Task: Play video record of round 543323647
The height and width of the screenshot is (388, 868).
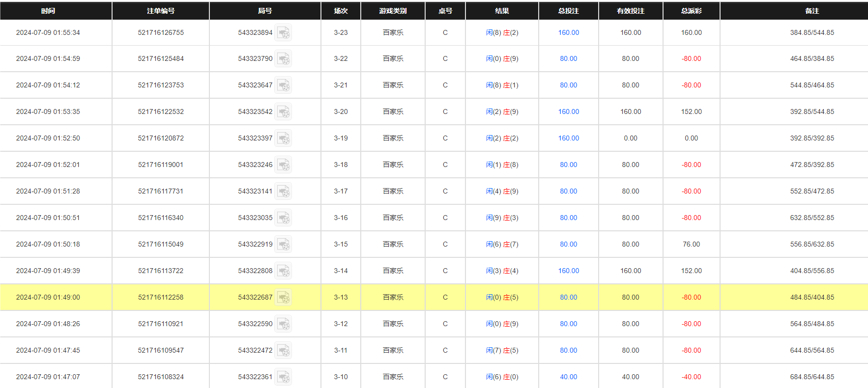Action: 284,85
